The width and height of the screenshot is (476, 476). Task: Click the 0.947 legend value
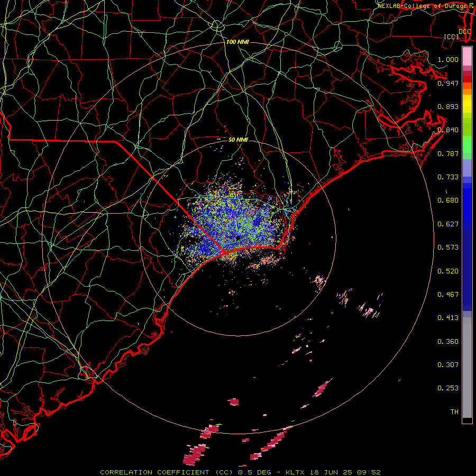click(448, 83)
